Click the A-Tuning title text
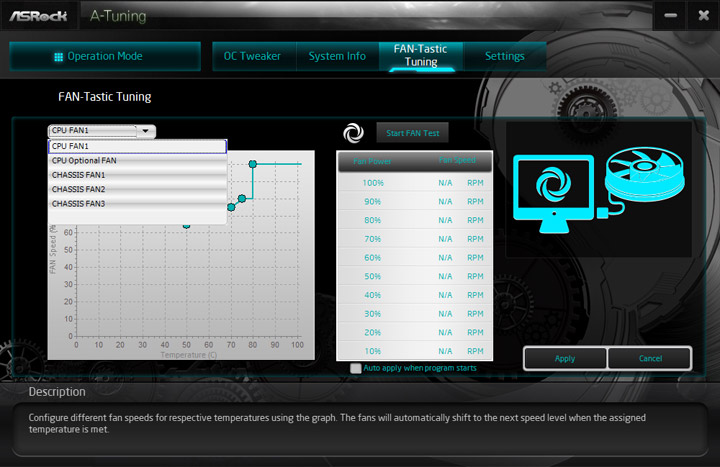Screen dimensions: 720x467 tap(118, 16)
